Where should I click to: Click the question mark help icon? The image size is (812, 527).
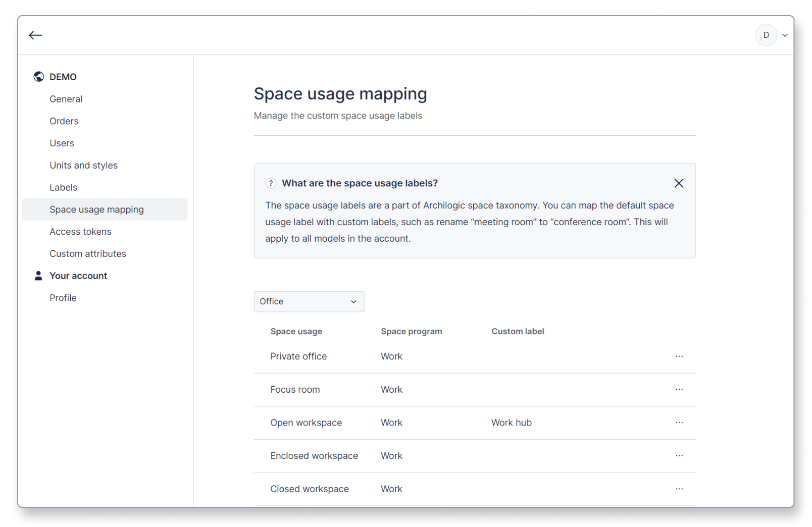click(x=271, y=183)
